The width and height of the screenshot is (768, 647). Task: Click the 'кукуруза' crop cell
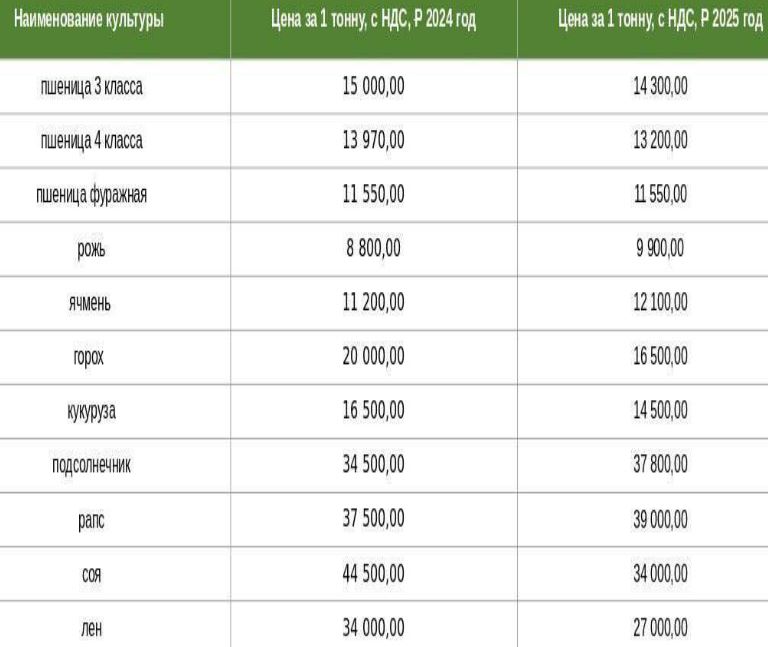pyautogui.click(x=91, y=411)
